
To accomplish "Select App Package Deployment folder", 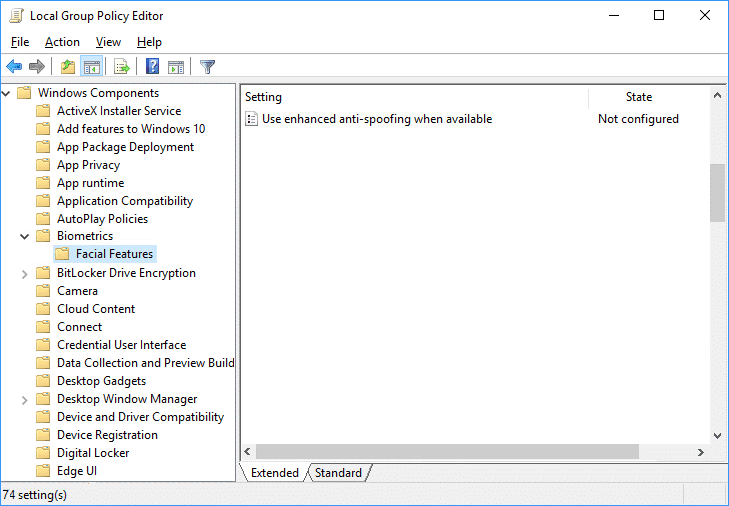I will click(126, 146).
